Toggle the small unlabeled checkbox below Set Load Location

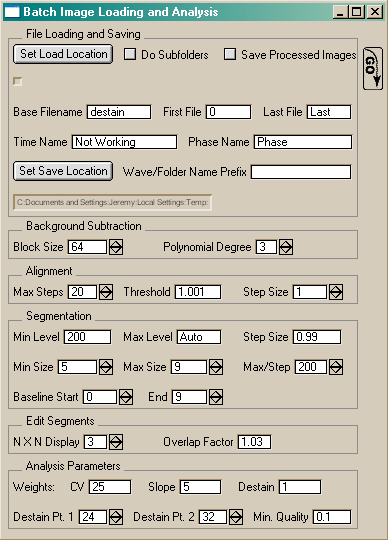point(17,82)
